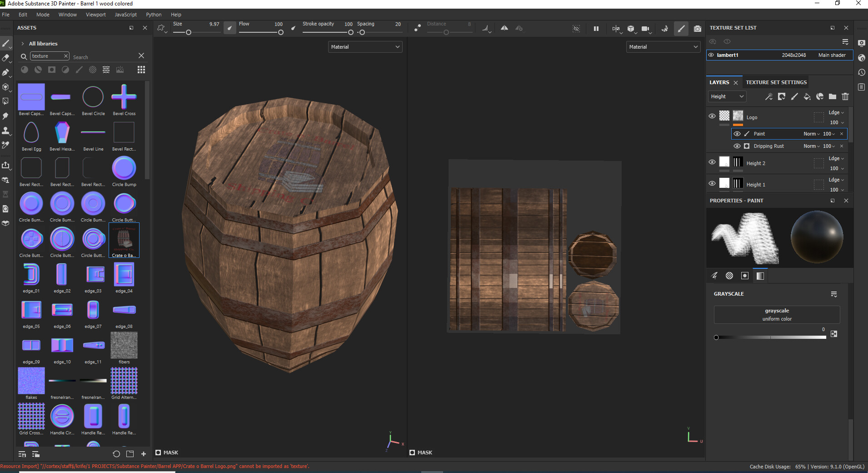Add a new folder in the Layers panel
The image size is (868, 473).
click(833, 96)
